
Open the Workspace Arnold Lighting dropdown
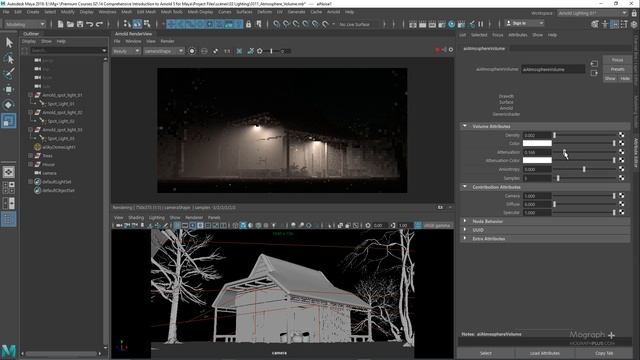[x=592, y=13]
